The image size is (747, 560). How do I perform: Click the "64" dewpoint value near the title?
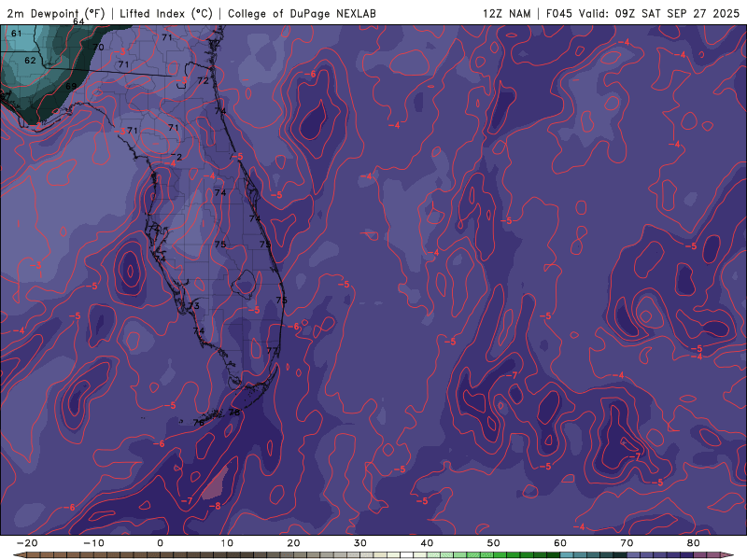pos(78,21)
